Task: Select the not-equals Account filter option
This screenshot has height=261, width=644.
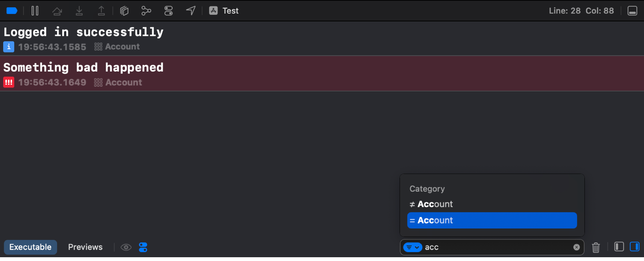Action: pos(431,204)
